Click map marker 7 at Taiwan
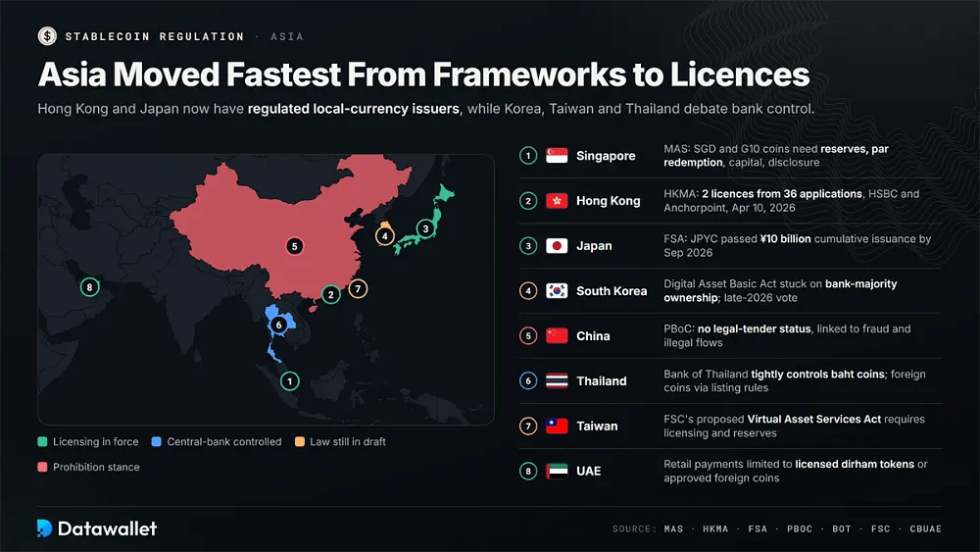This screenshot has height=552, width=980. (358, 289)
